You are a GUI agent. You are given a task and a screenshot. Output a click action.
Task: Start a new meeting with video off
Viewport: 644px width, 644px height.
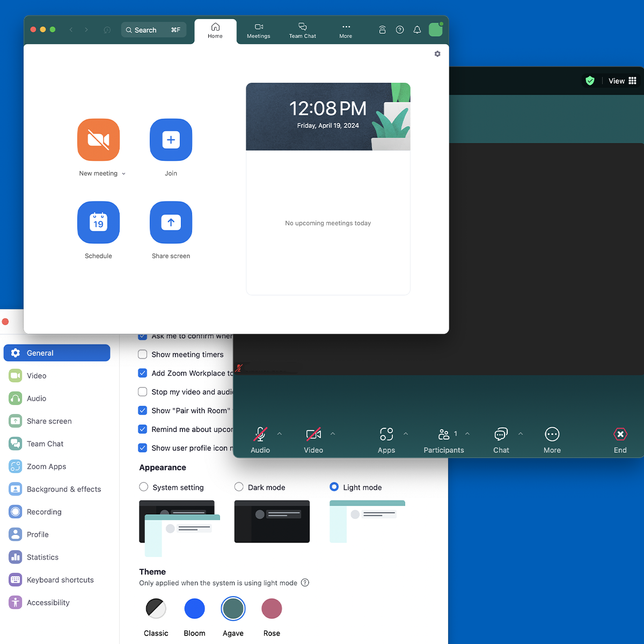point(98,140)
